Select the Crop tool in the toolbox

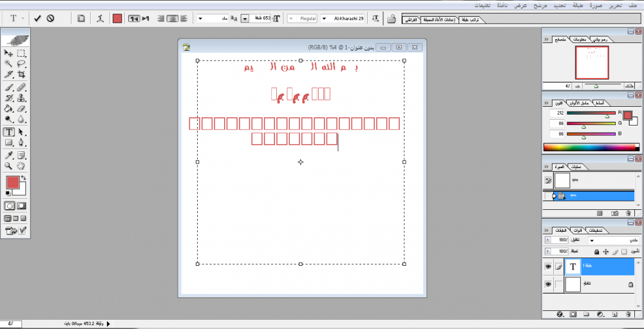click(21, 75)
